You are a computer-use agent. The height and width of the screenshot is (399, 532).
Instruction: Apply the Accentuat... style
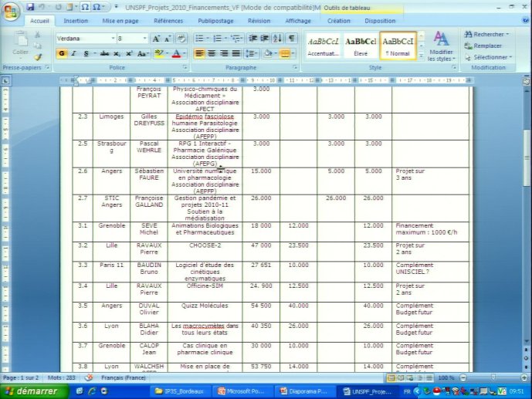pyautogui.click(x=323, y=46)
